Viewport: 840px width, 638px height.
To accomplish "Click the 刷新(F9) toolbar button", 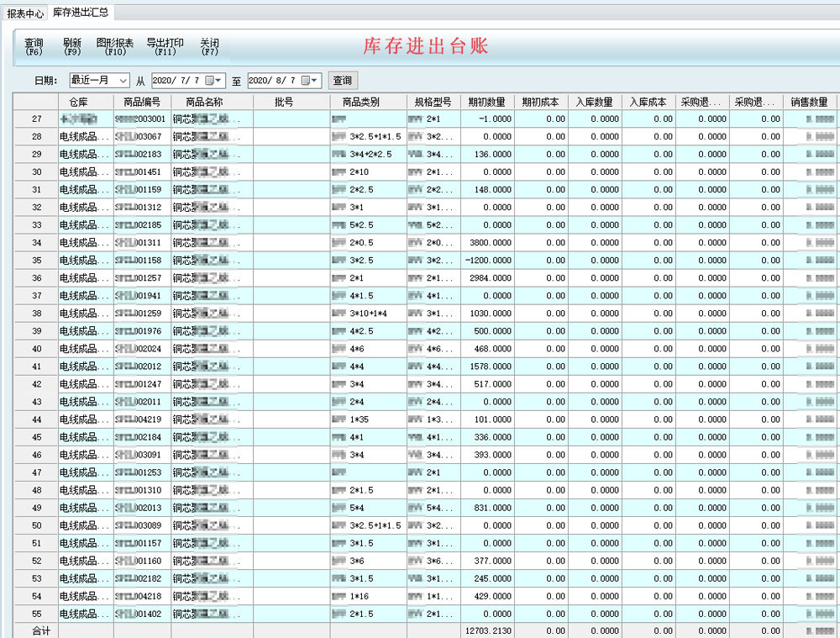I will tap(71, 46).
